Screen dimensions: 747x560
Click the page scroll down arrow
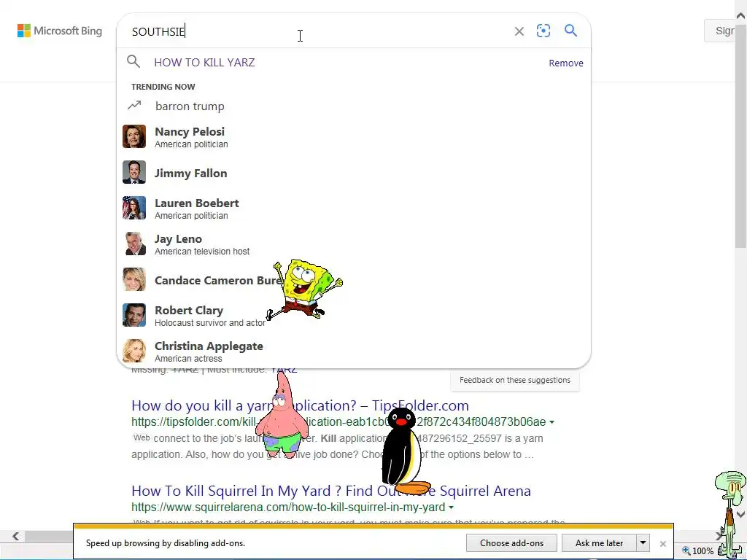(740, 514)
